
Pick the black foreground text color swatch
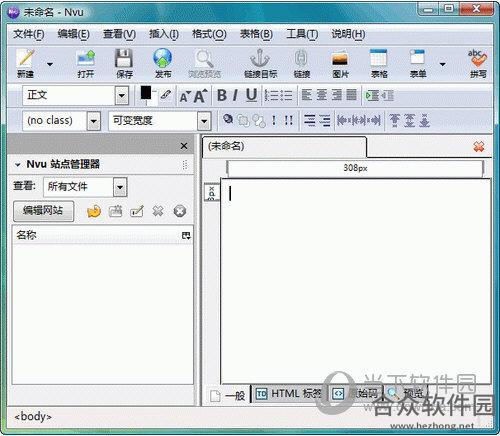click(x=146, y=93)
